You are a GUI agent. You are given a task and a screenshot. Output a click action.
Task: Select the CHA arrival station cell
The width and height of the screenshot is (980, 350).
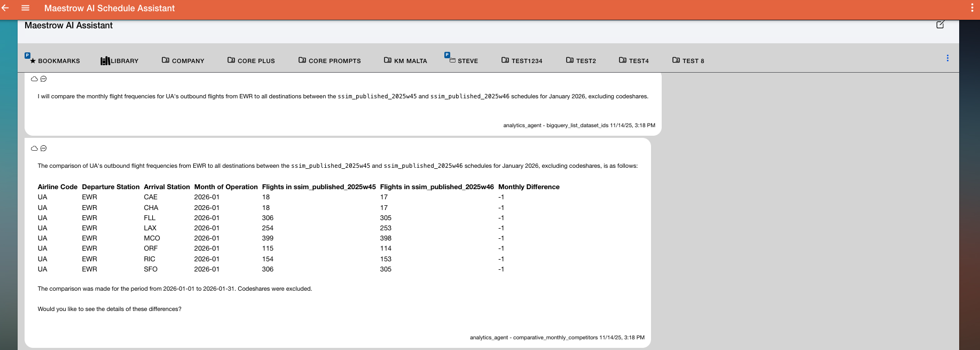[151, 207]
